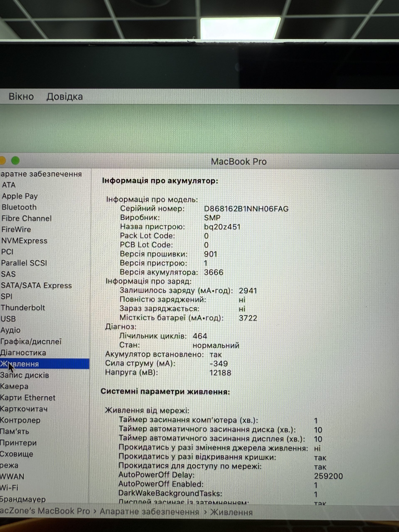Select SAS in the sidebar
399x532 pixels.
[x=8, y=274]
